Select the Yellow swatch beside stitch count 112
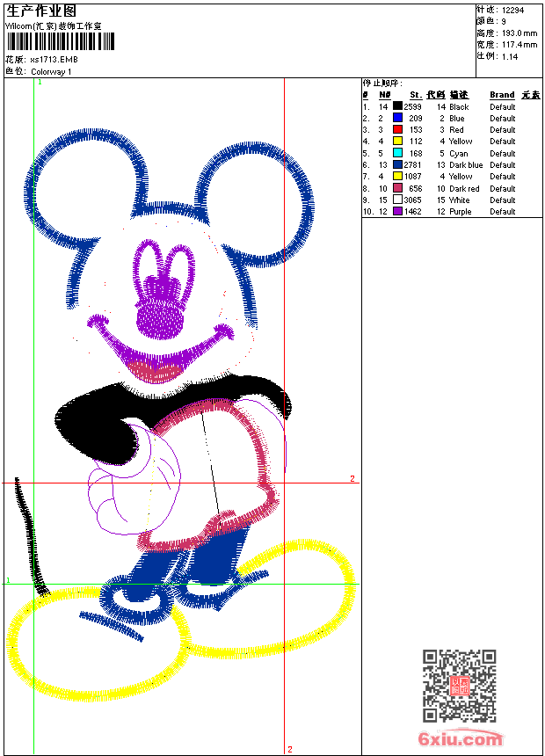 (397, 141)
